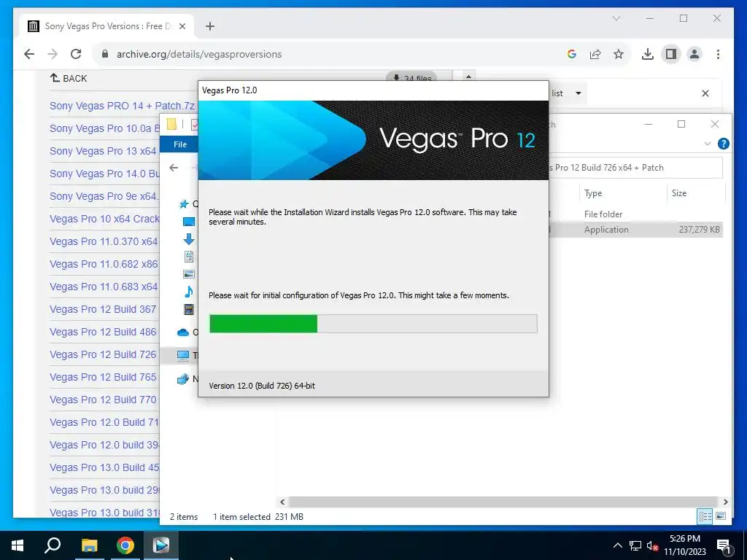Select This PC in Explorer sidebar
Image resolution: width=747 pixels, height=560 pixels.
(183, 355)
